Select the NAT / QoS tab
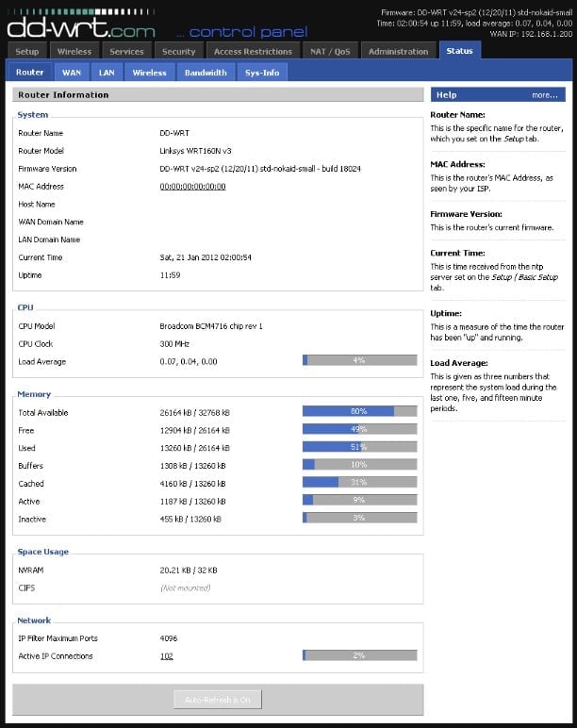The width and height of the screenshot is (577, 728). (x=330, y=51)
